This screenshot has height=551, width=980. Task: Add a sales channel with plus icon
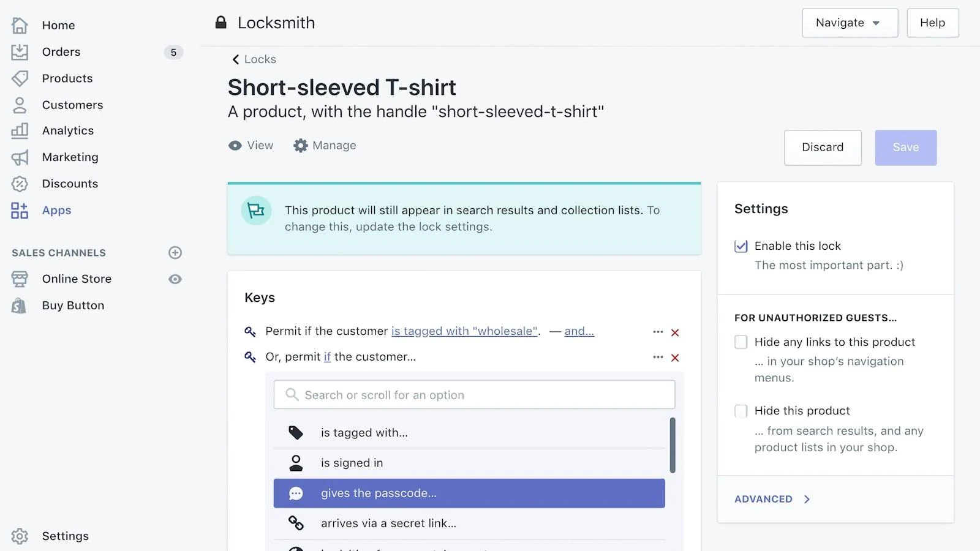click(175, 253)
